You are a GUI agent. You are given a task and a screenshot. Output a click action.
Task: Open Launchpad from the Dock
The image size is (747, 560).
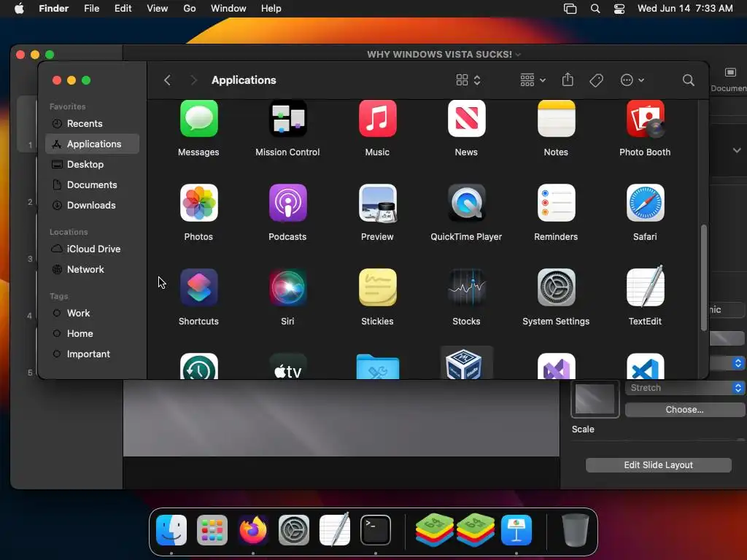tap(212, 530)
